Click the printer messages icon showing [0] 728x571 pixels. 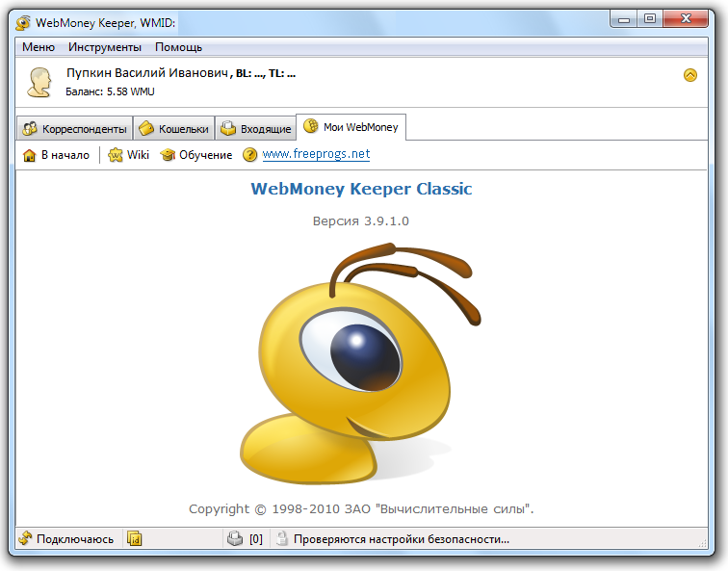(235, 539)
